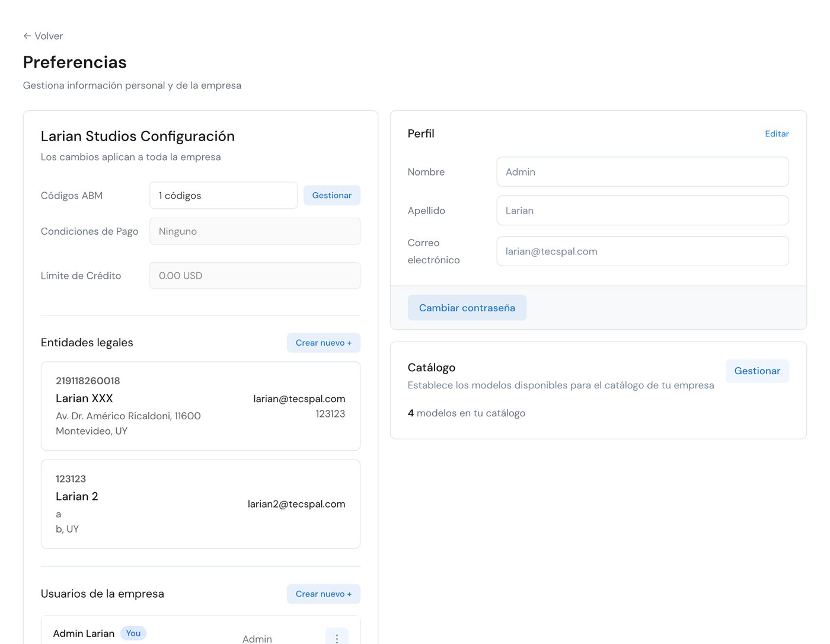Open the Larian 2 legal entity card

click(200, 504)
